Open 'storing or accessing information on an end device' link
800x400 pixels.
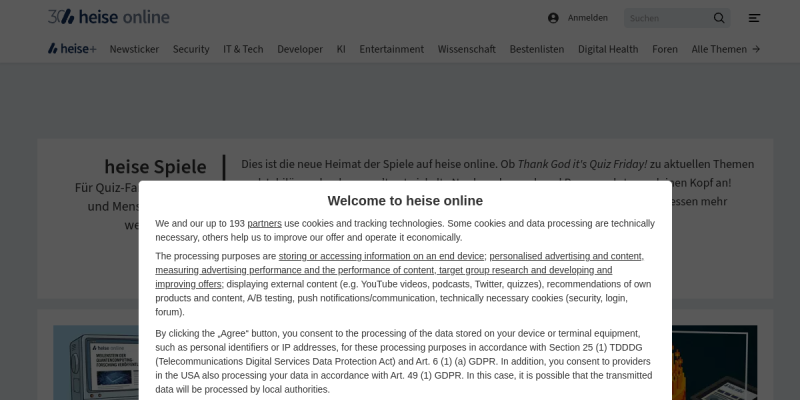(x=381, y=256)
